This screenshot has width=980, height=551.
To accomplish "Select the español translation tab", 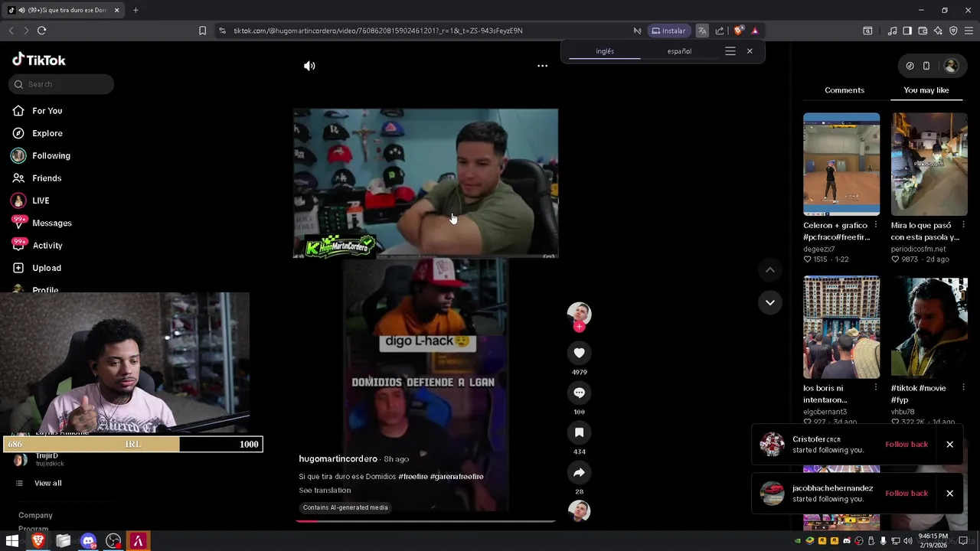I will (x=679, y=51).
